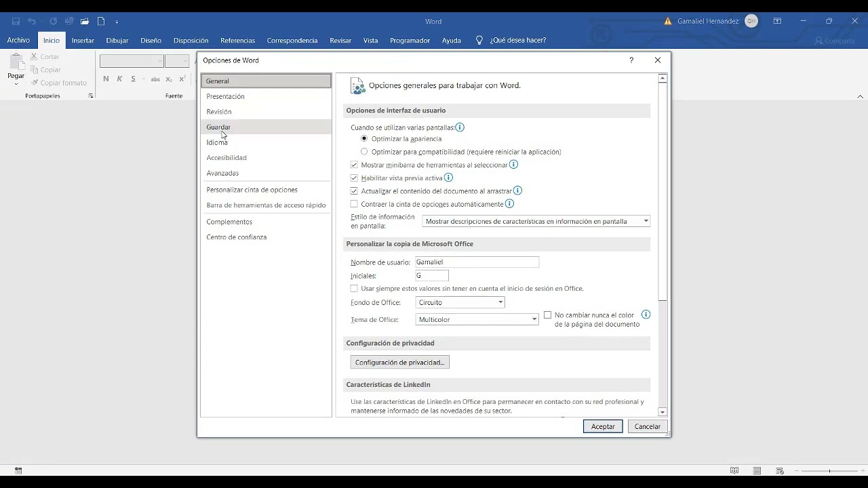Image resolution: width=868 pixels, height=488 pixels.
Task: Open the font size combo box
Action: (177, 61)
